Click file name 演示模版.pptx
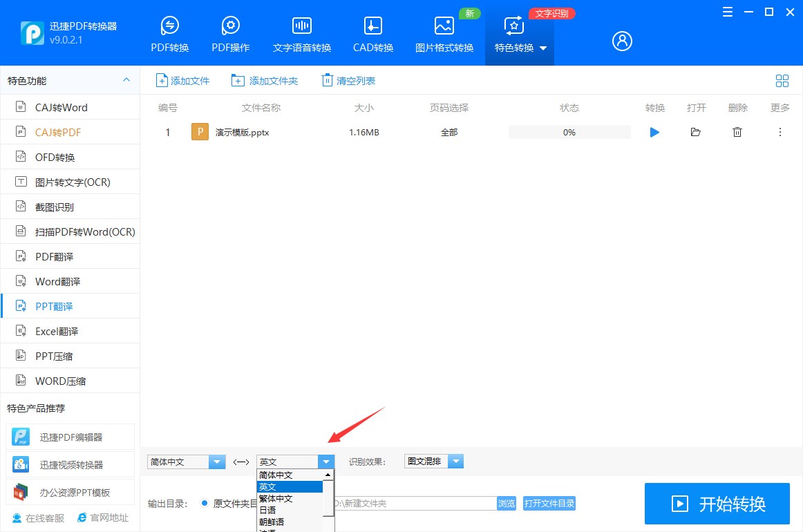 (243, 132)
